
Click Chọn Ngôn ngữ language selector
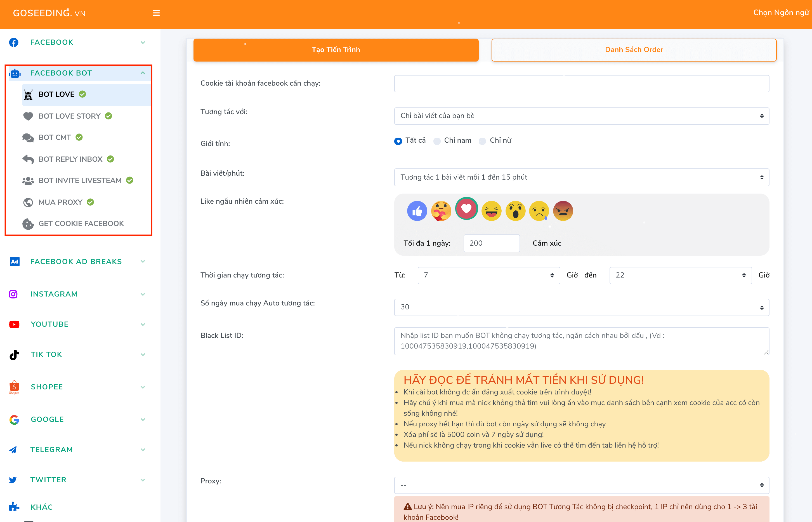point(781,13)
